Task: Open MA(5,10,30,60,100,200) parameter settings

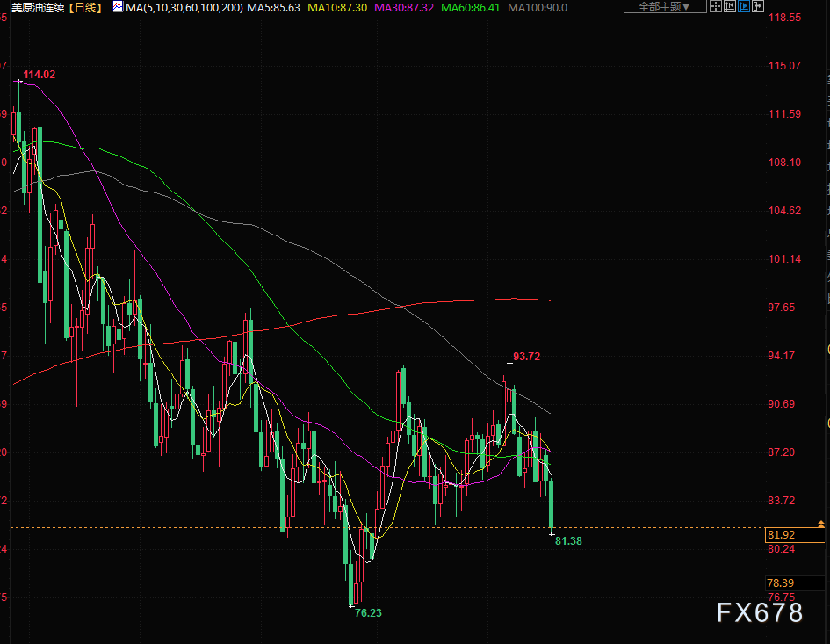Action: [x=184, y=8]
